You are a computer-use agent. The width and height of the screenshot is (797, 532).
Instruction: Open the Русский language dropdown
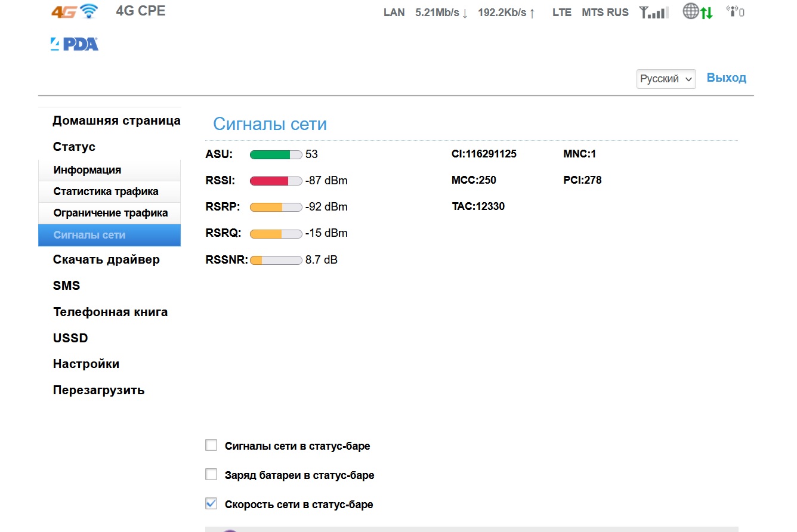click(666, 79)
